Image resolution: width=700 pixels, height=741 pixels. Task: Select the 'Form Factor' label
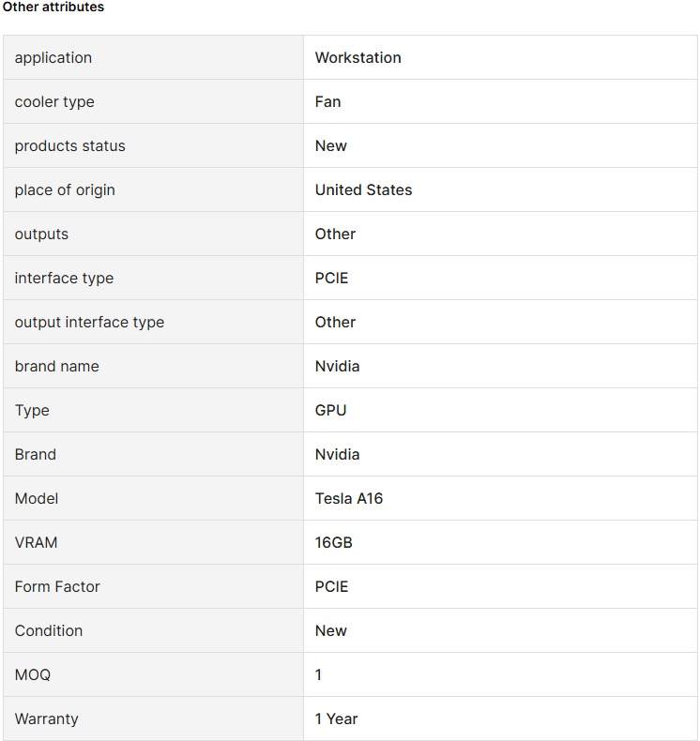57,586
